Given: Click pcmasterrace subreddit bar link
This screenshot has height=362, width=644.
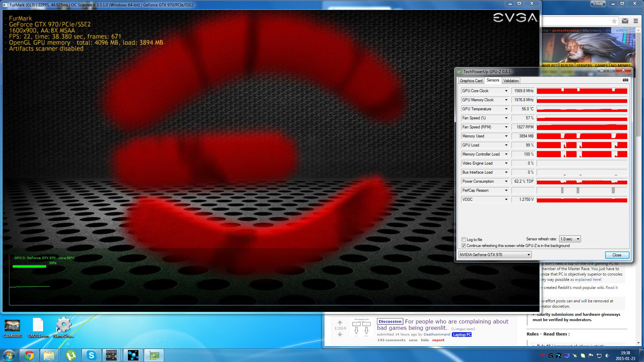Looking at the screenshot, I should [566, 30].
